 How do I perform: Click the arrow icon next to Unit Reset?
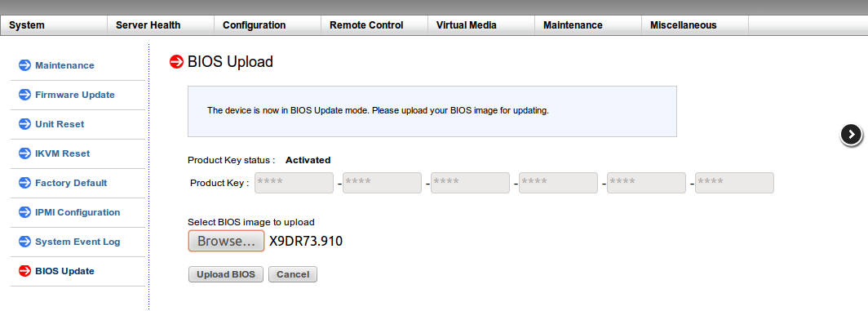[x=25, y=124]
